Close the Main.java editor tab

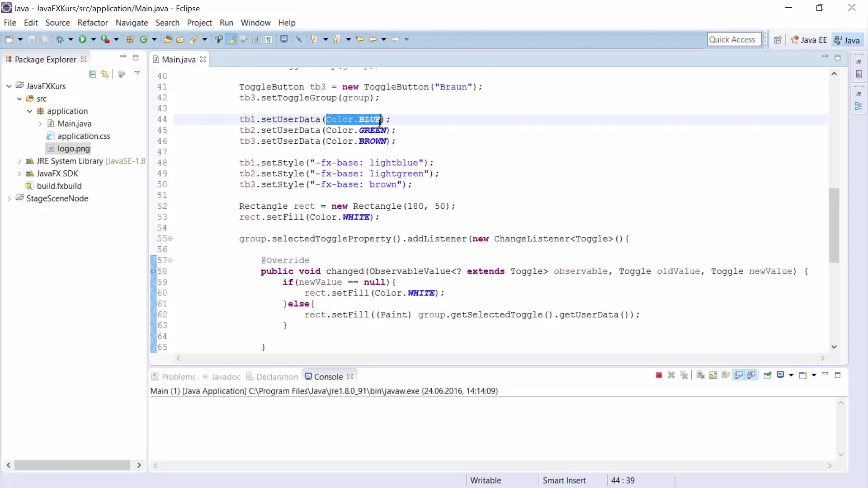[x=203, y=59]
